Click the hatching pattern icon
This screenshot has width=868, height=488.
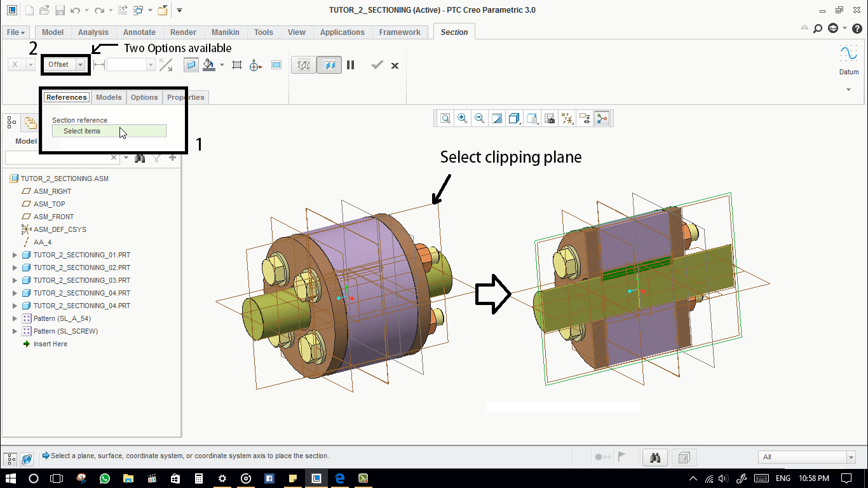[237, 65]
